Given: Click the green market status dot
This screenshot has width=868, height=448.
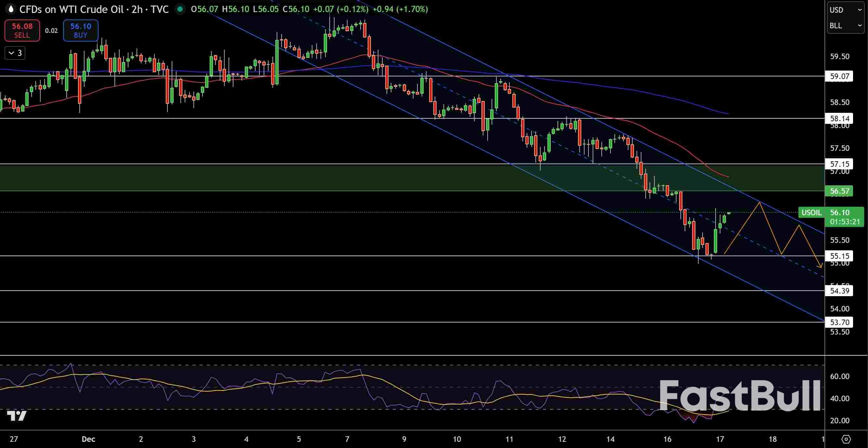Looking at the screenshot, I should (180, 9).
